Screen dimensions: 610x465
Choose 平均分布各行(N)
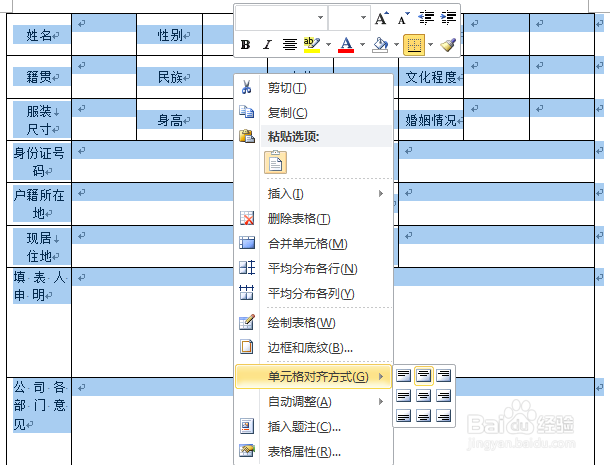pos(314,268)
